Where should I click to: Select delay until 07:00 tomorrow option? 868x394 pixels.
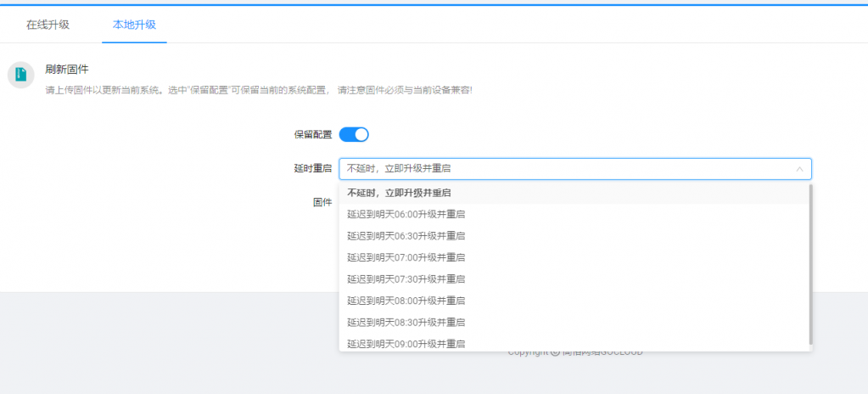(406, 257)
